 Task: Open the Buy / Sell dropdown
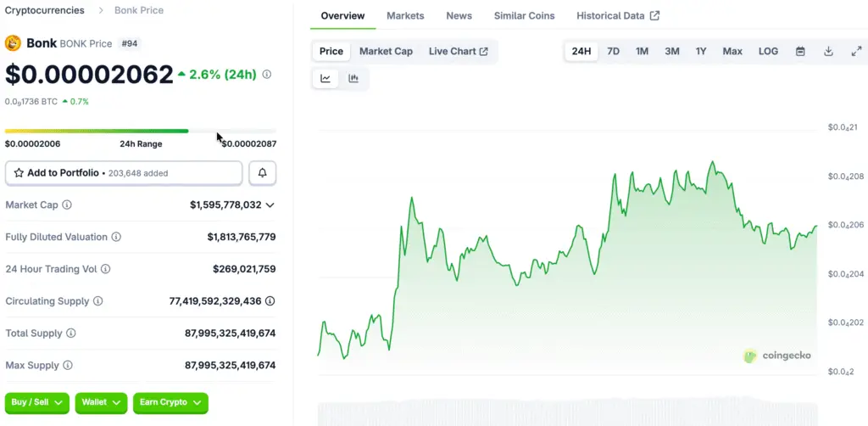point(39,402)
